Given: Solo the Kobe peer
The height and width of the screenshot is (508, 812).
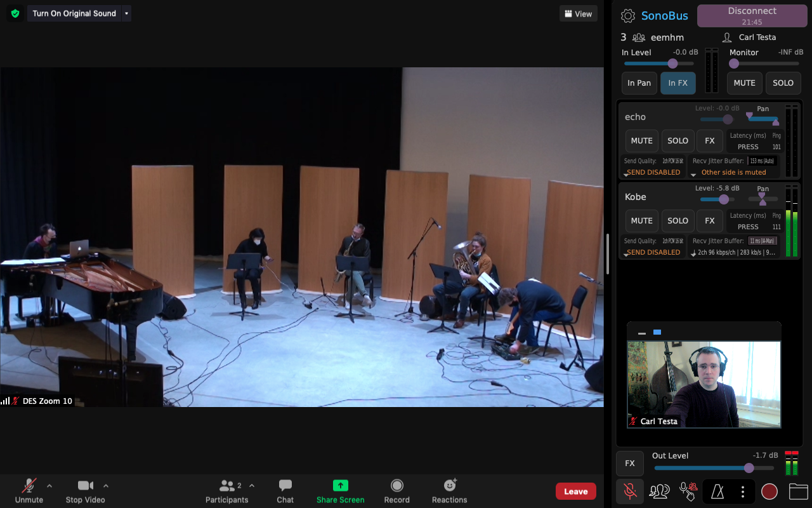Looking at the screenshot, I should (678, 221).
